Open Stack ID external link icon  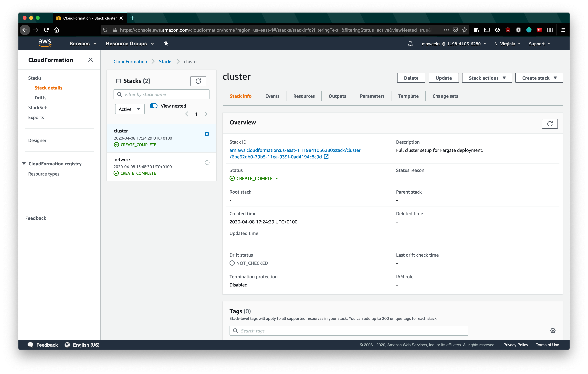tap(326, 157)
